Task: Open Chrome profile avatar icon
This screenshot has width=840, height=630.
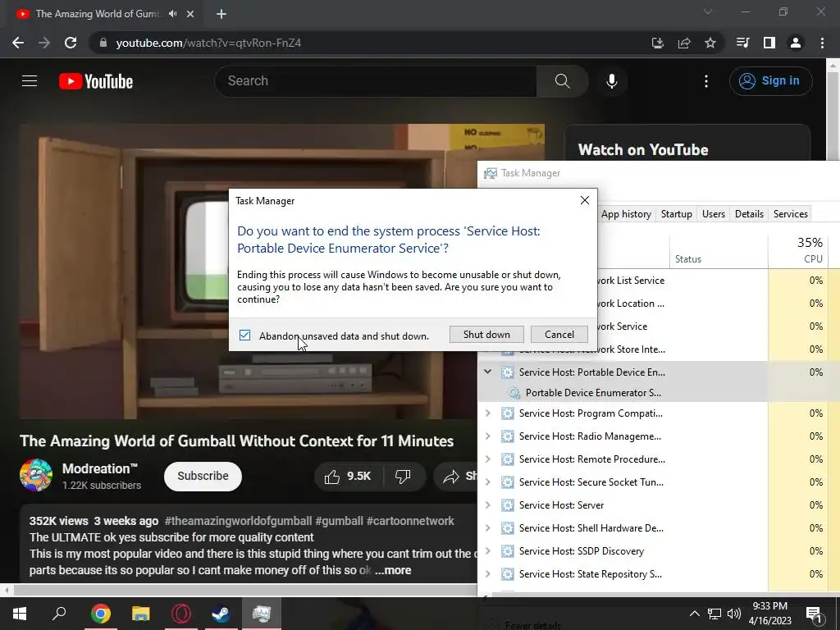Action: [796, 43]
